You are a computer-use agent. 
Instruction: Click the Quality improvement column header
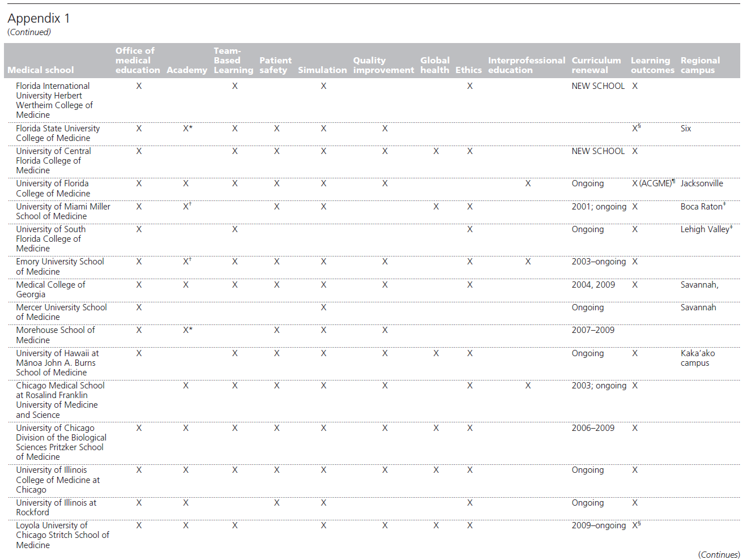[383, 65]
